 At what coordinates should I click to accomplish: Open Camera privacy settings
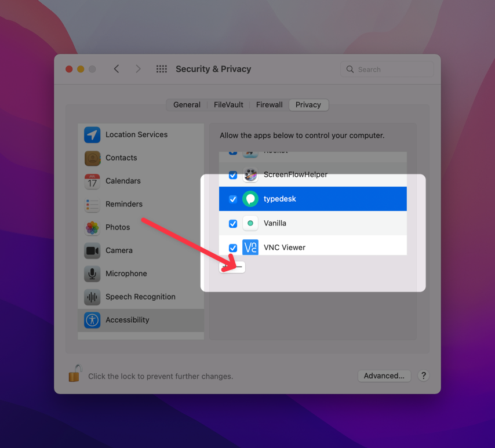point(93,250)
